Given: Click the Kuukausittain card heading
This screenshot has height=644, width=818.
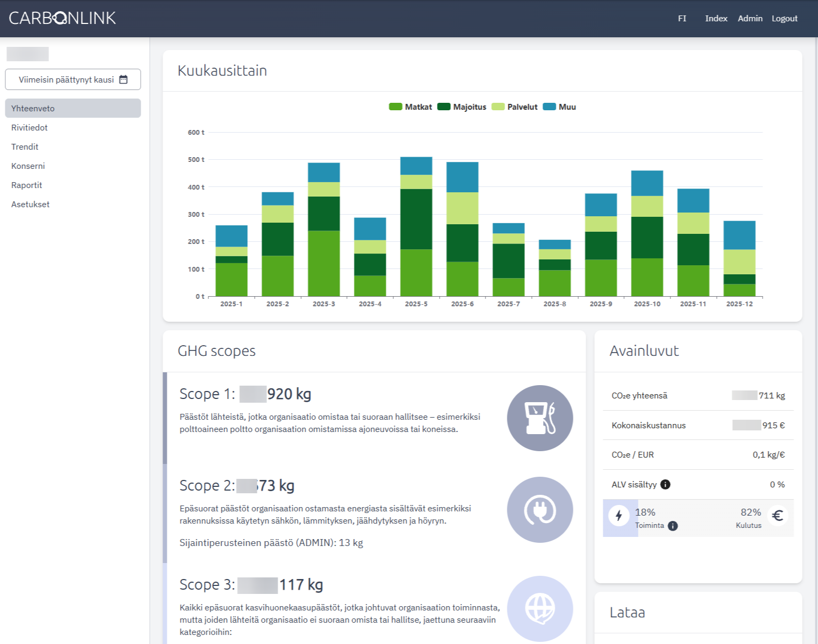Looking at the screenshot, I should pos(222,71).
